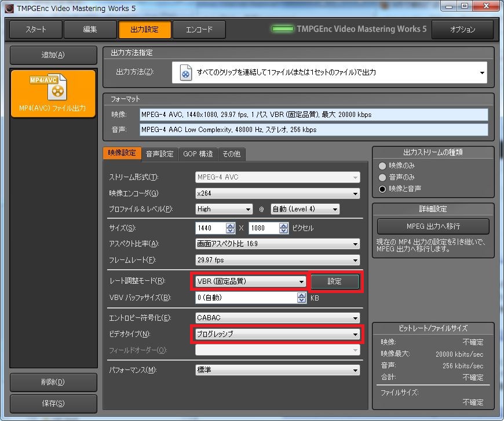Open the 映像エンコーダ x264 dropdown

tap(277, 193)
